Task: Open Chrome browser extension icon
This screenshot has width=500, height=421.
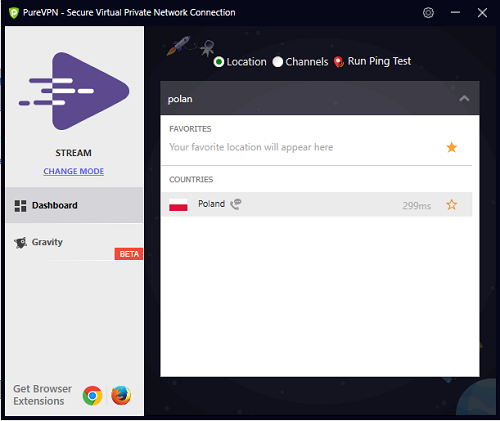Action: pos(92,396)
